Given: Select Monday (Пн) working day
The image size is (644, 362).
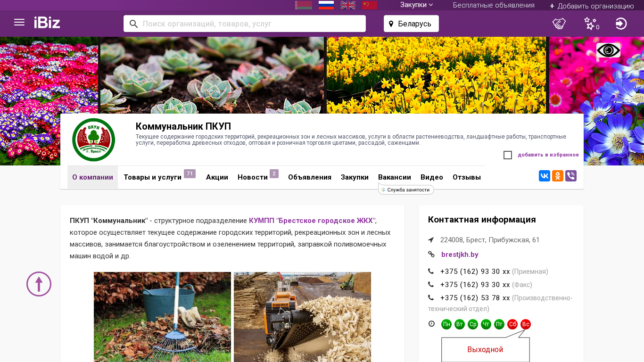Looking at the screenshot, I should 446,324.
